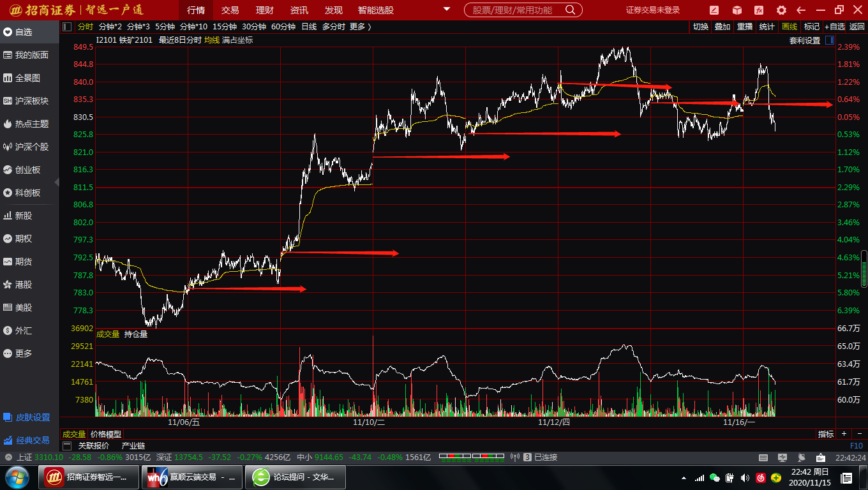Click the search magnifier icon
The width and height of the screenshot is (868, 490).
(x=570, y=10)
